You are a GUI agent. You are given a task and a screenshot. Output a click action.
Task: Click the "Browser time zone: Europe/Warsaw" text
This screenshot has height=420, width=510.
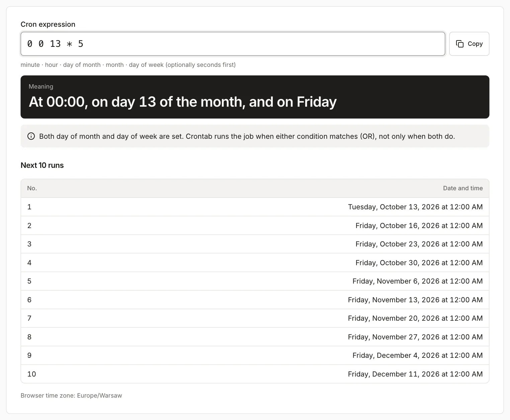71,396
